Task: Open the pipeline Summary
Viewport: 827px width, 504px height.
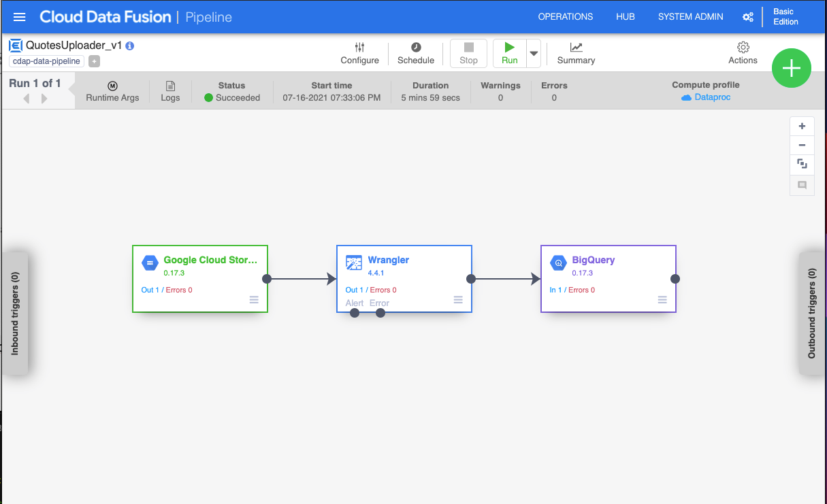Action: coord(576,54)
